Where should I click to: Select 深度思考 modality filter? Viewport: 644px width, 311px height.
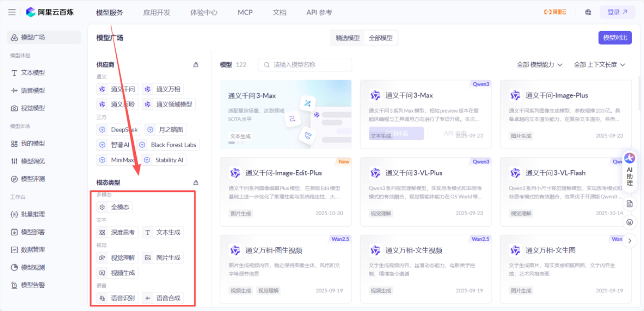[x=117, y=232]
